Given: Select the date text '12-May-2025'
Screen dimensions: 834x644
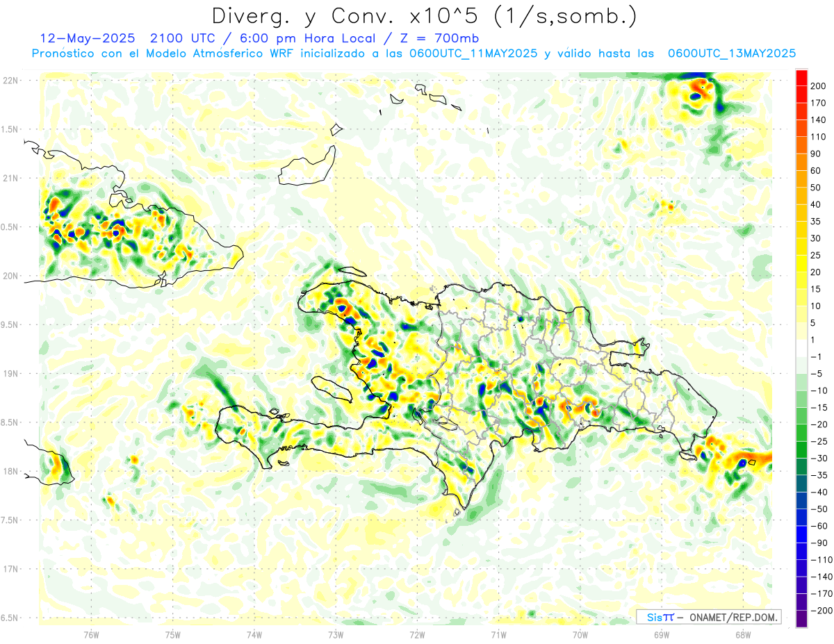Looking at the screenshot, I should pyautogui.click(x=88, y=38).
